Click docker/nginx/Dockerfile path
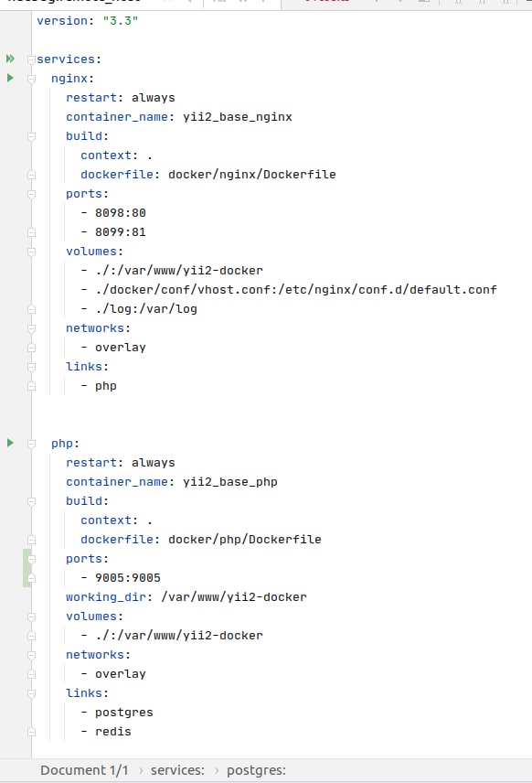Viewport: 532px width, 783px height. (252, 175)
